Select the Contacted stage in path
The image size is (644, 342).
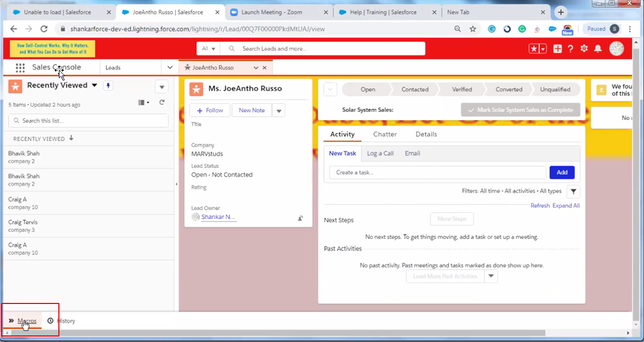(x=414, y=90)
